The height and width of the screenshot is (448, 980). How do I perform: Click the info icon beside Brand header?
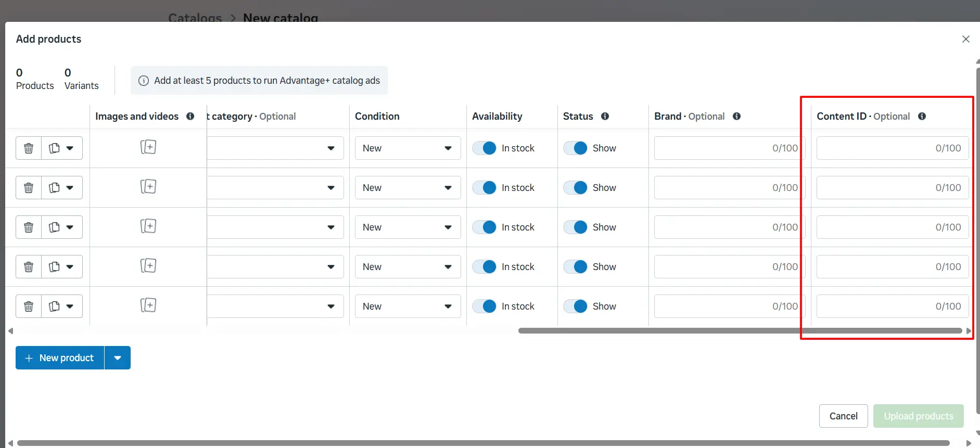tap(736, 116)
